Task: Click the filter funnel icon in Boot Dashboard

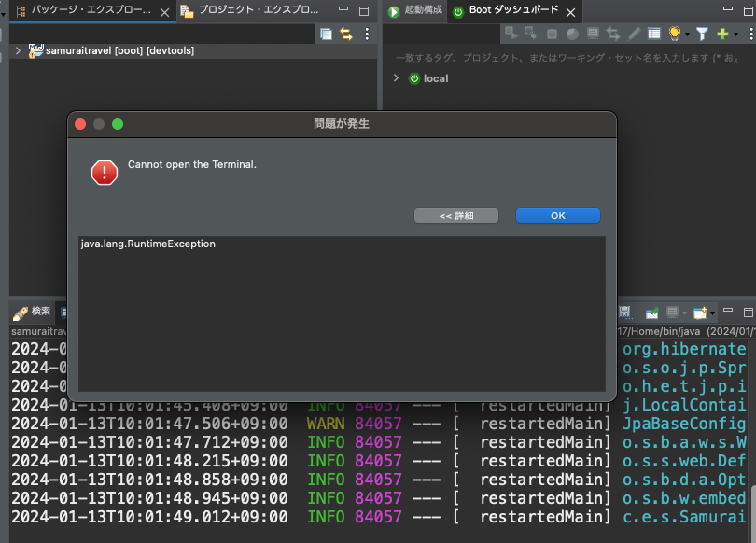Action: [702, 34]
